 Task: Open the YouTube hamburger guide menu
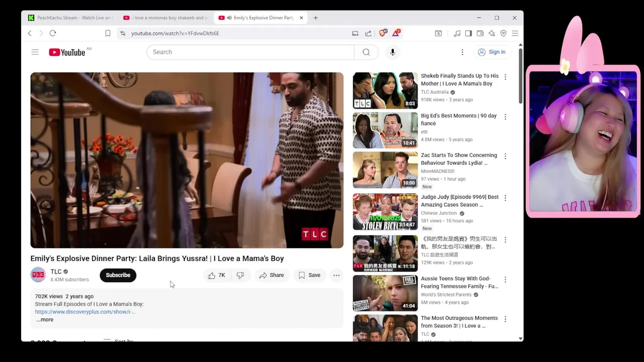point(35,52)
